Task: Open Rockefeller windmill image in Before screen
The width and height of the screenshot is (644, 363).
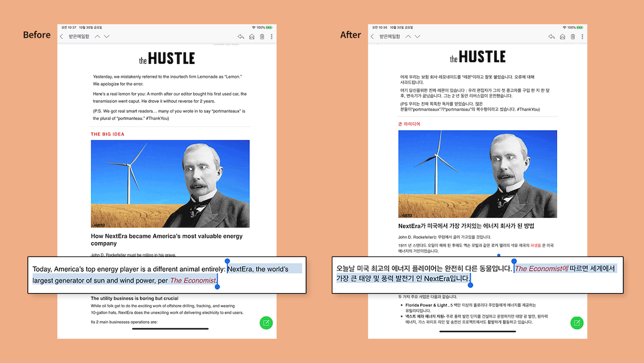Action: pos(171,184)
